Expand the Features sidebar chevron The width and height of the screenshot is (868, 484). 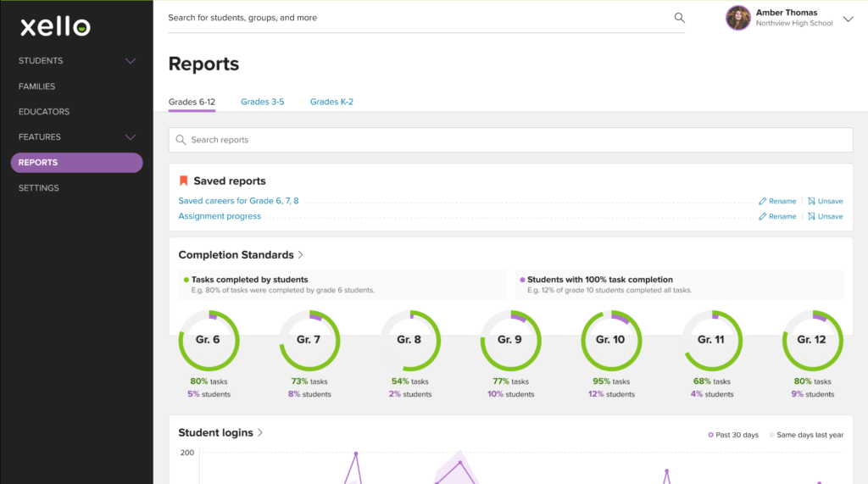pos(130,137)
